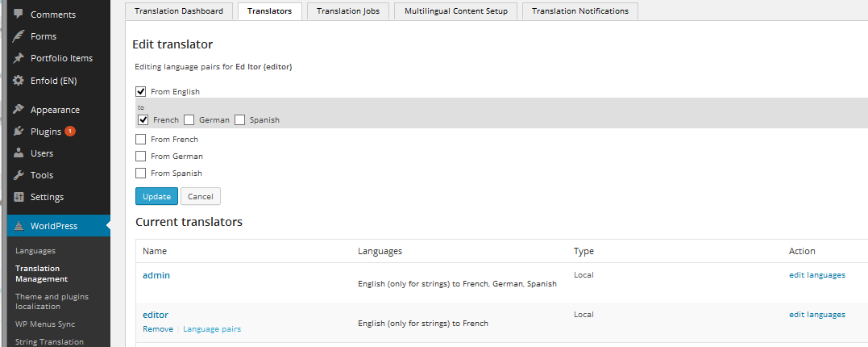Viewport: 868px width, 347px height.
Task: Open Enfold (EN) gear icon
Action: 19,81
